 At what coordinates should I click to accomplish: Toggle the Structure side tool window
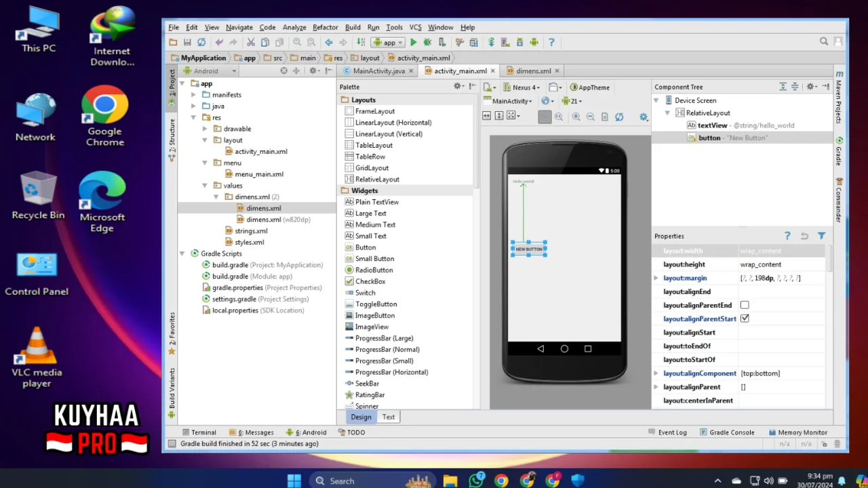pos(172,139)
